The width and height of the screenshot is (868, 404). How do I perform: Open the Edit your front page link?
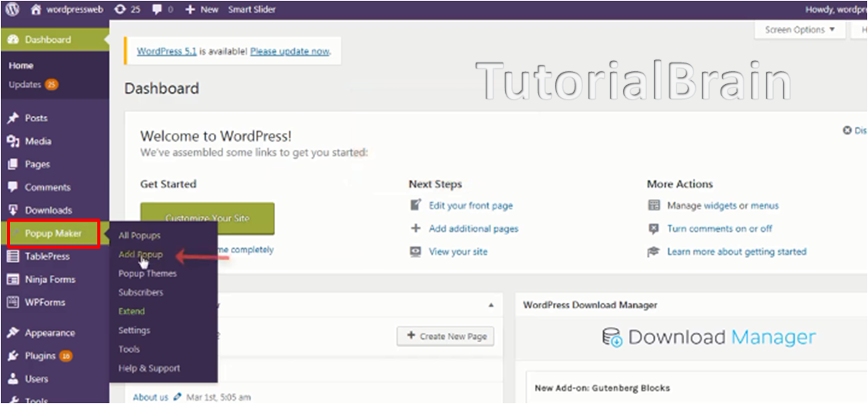coord(471,205)
